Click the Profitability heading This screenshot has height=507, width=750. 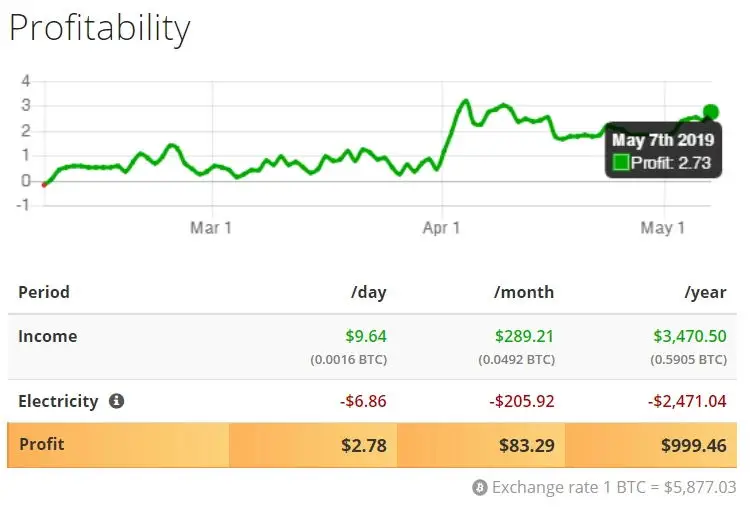pos(99,27)
